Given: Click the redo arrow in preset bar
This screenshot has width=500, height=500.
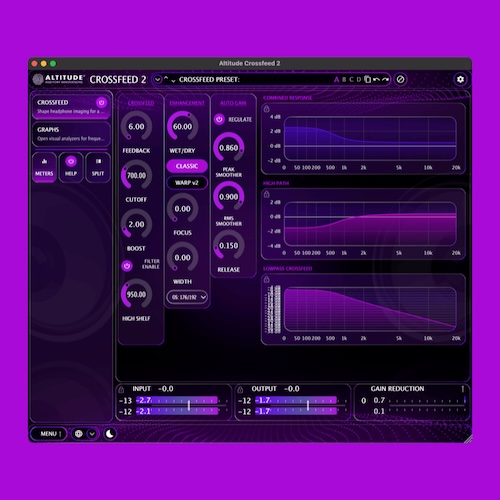Looking at the screenshot, I should coord(385,79).
